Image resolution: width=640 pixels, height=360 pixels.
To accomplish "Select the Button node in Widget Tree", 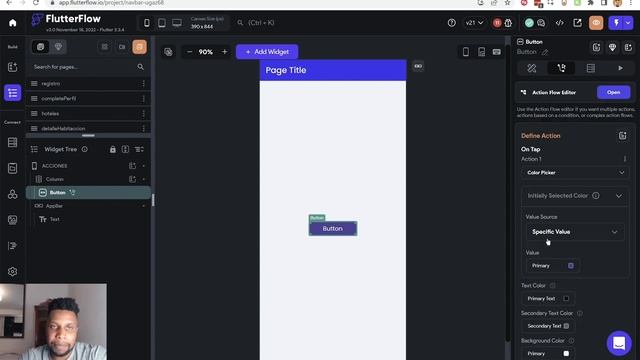I will [x=88, y=192].
